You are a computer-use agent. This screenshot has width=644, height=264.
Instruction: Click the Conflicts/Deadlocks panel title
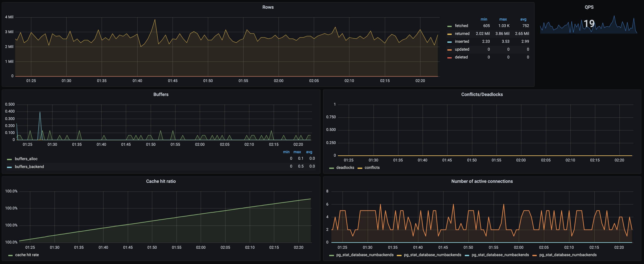click(x=482, y=94)
